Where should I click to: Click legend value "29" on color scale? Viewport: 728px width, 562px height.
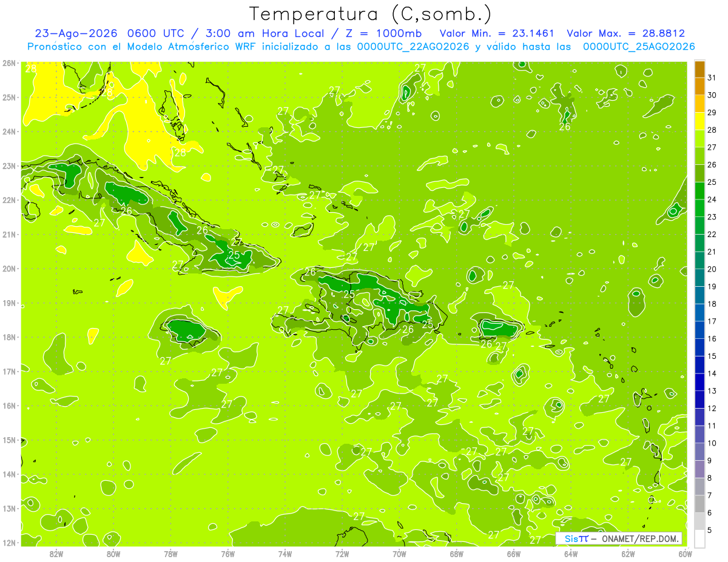click(712, 113)
